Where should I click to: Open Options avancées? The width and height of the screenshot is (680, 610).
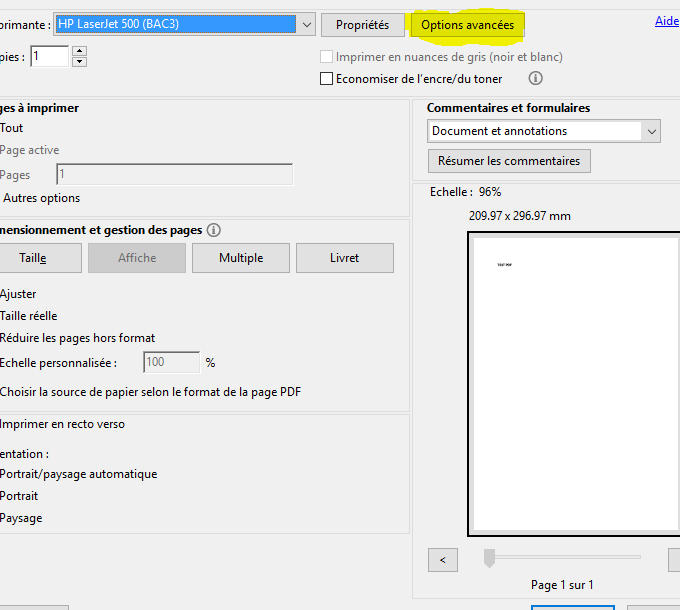(x=468, y=25)
